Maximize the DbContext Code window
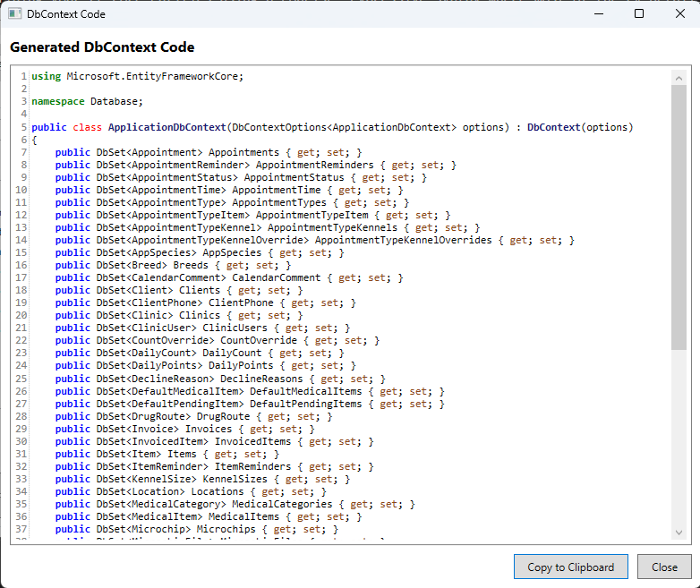The height and width of the screenshot is (588, 700). click(639, 14)
